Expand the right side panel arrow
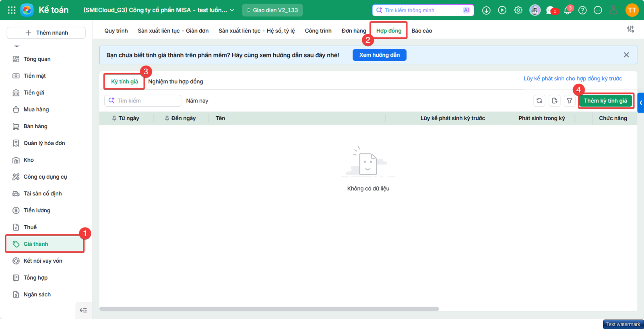Viewport: 644px width, 329px height. tap(641, 103)
